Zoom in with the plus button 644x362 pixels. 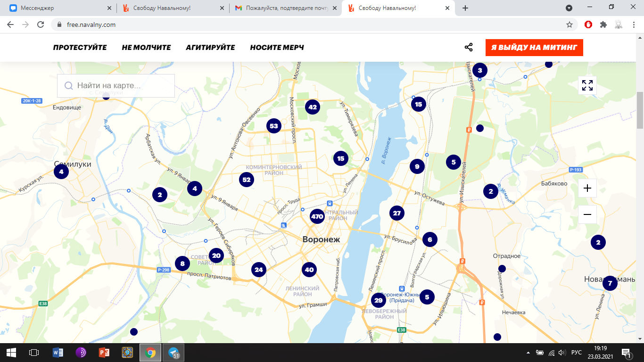click(x=587, y=188)
